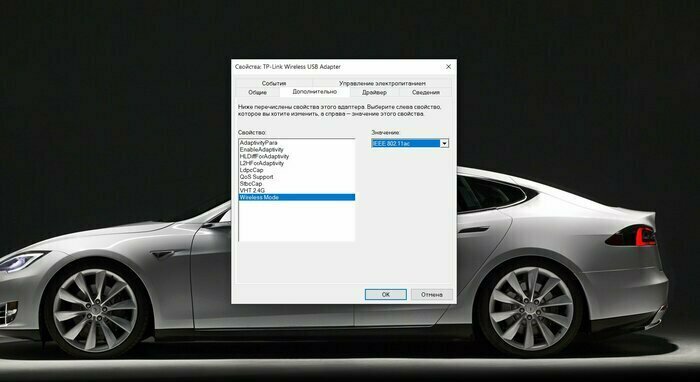Close the TP-Link adapter properties dialog
This screenshot has width=700, height=382.
point(448,66)
